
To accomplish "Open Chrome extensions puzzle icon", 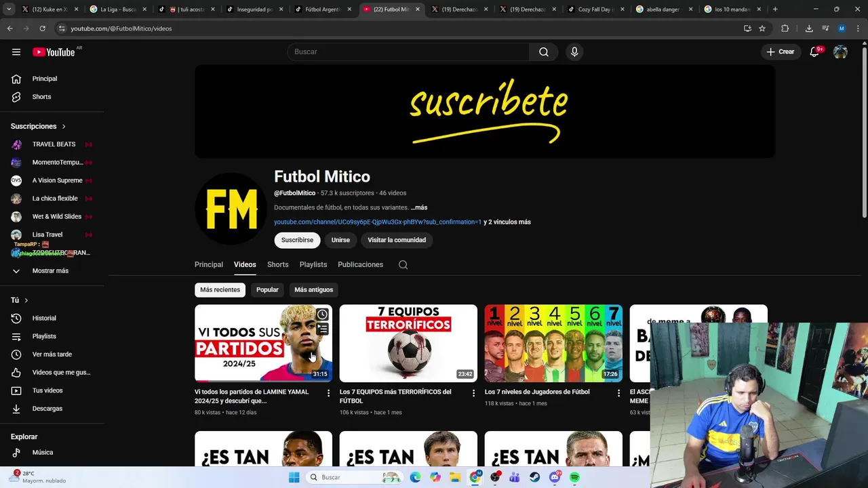I will tap(785, 28).
